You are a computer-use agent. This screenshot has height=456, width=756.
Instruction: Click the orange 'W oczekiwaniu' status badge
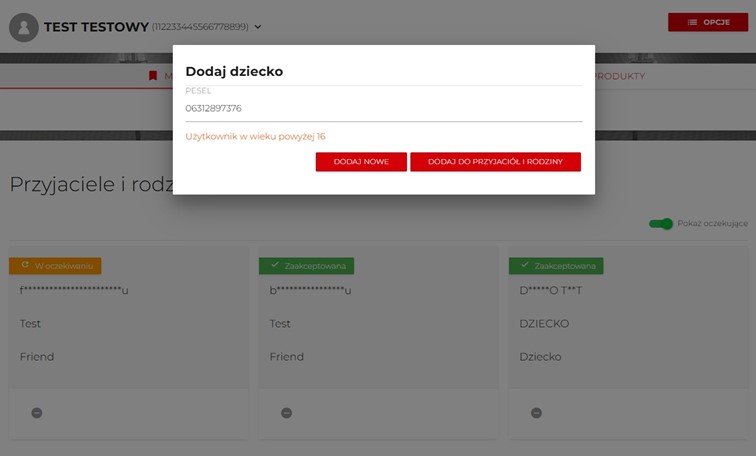coord(55,266)
